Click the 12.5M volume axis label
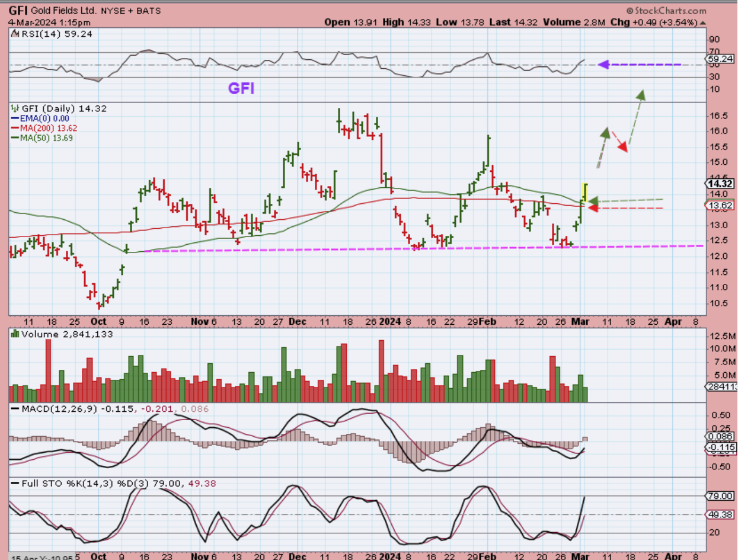The image size is (738, 560). tap(724, 337)
